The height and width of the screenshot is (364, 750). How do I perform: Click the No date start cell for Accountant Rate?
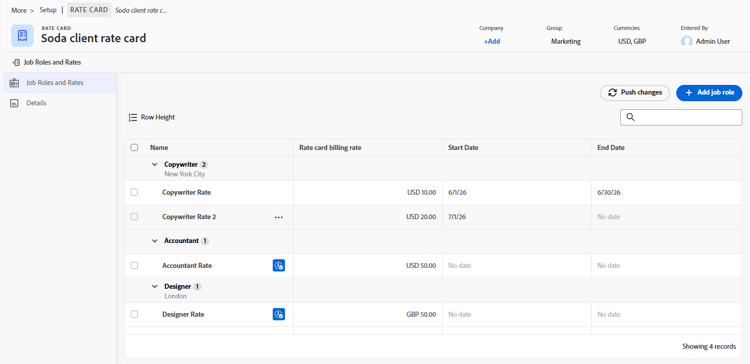[517, 265]
